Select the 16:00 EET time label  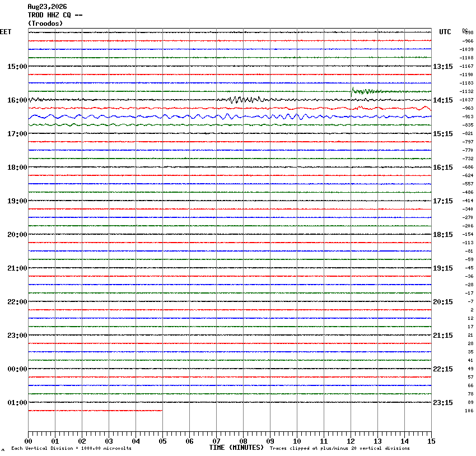[x=17, y=100]
